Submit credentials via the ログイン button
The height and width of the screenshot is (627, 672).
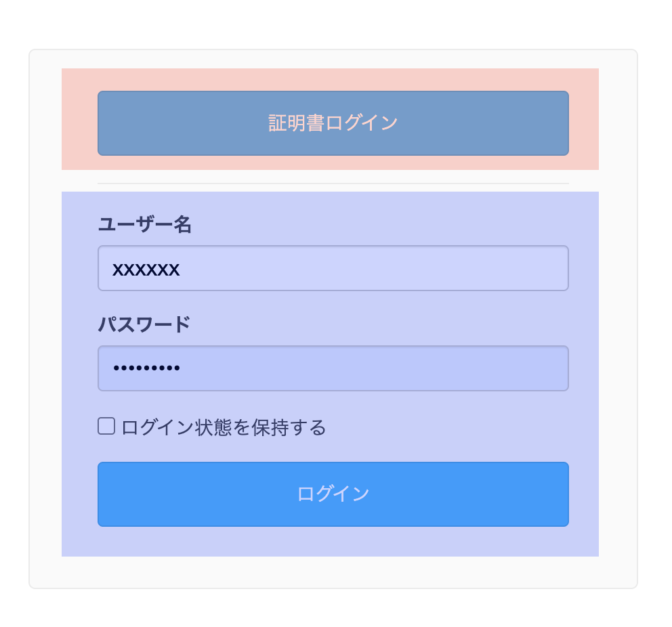pos(333,494)
